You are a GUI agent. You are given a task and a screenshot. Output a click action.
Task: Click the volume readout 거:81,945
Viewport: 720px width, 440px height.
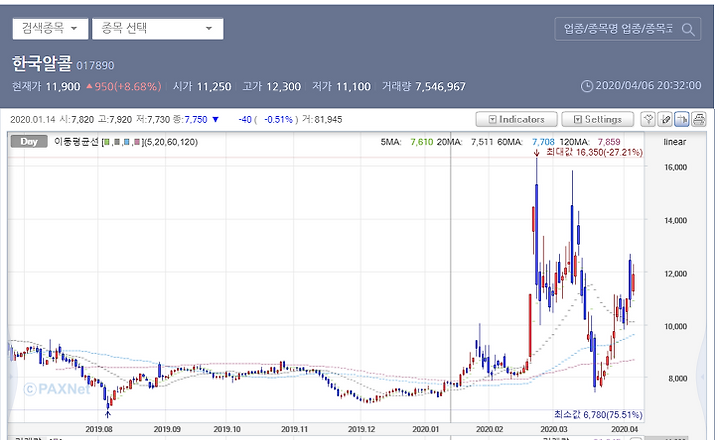click(322, 119)
